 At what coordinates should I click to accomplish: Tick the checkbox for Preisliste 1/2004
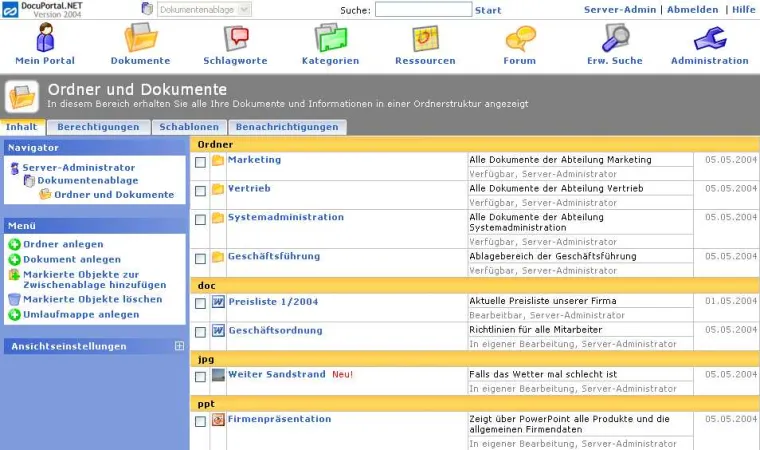pyautogui.click(x=200, y=302)
